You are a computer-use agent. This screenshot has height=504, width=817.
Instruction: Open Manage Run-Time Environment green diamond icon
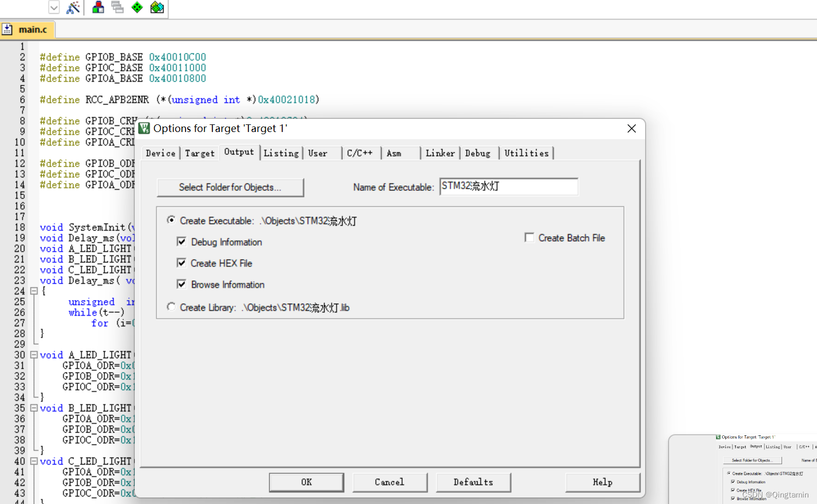pyautogui.click(x=136, y=8)
